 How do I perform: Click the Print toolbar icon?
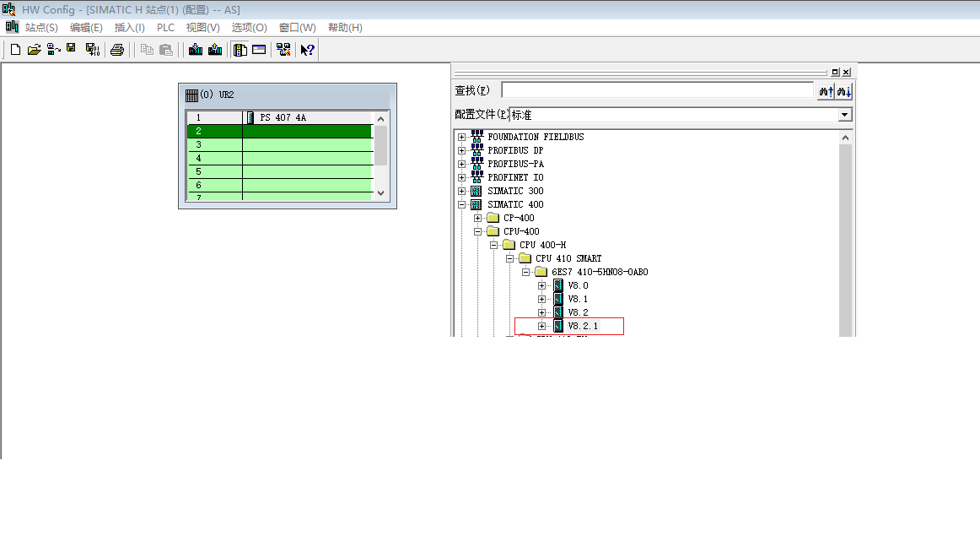117,50
